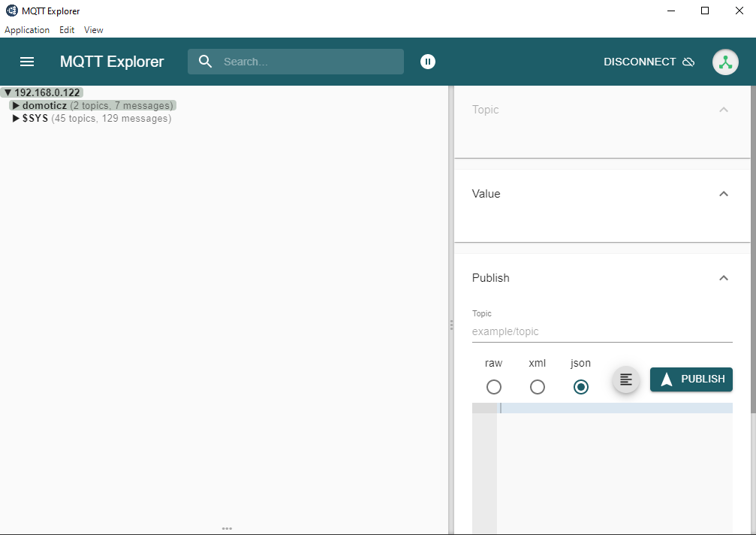Select the json payload format radio
Image resolution: width=756 pixels, height=535 pixels.
580,387
